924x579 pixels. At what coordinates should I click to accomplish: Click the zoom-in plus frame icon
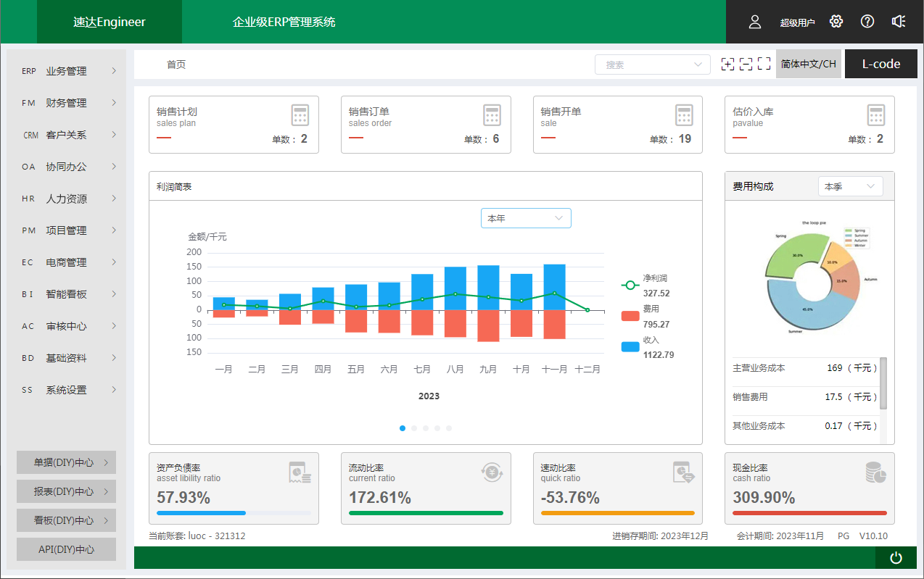727,64
